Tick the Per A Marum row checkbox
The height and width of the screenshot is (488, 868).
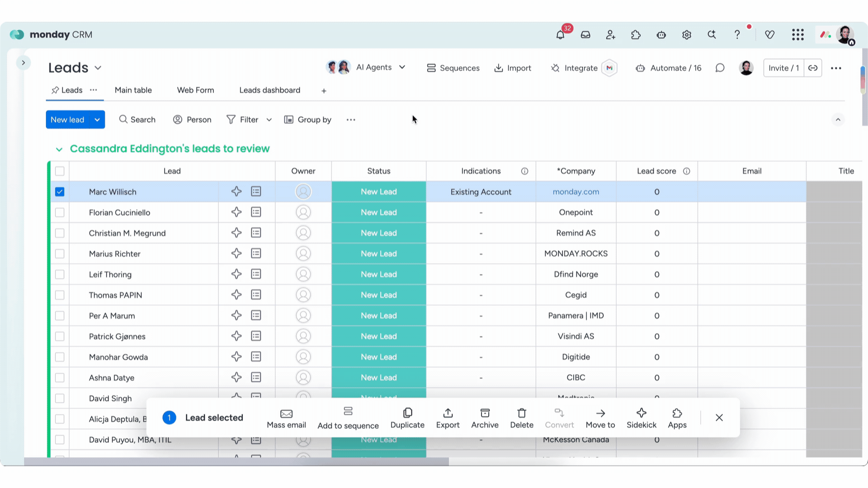pyautogui.click(x=60, y=316)
